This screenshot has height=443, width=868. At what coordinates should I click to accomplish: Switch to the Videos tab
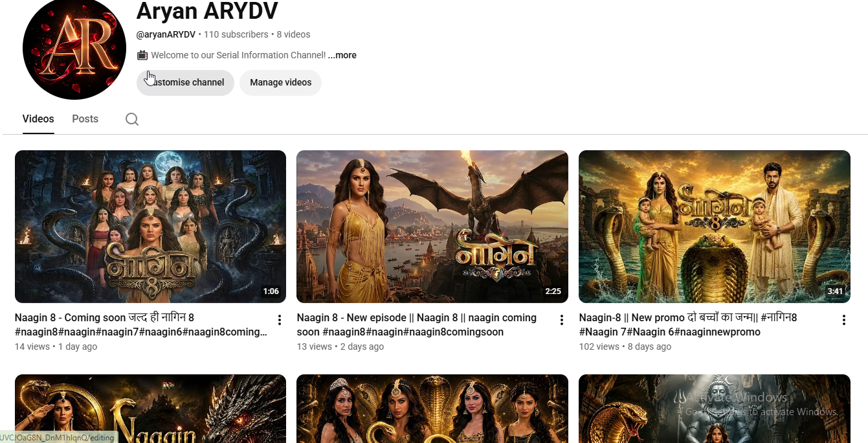(x=38, y=119)
